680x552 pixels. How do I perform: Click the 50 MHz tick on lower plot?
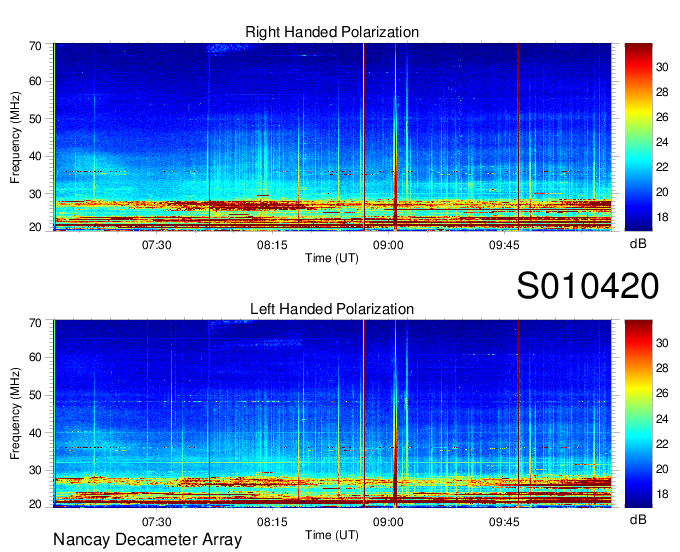pyautogui.click(x=36, y=395)
